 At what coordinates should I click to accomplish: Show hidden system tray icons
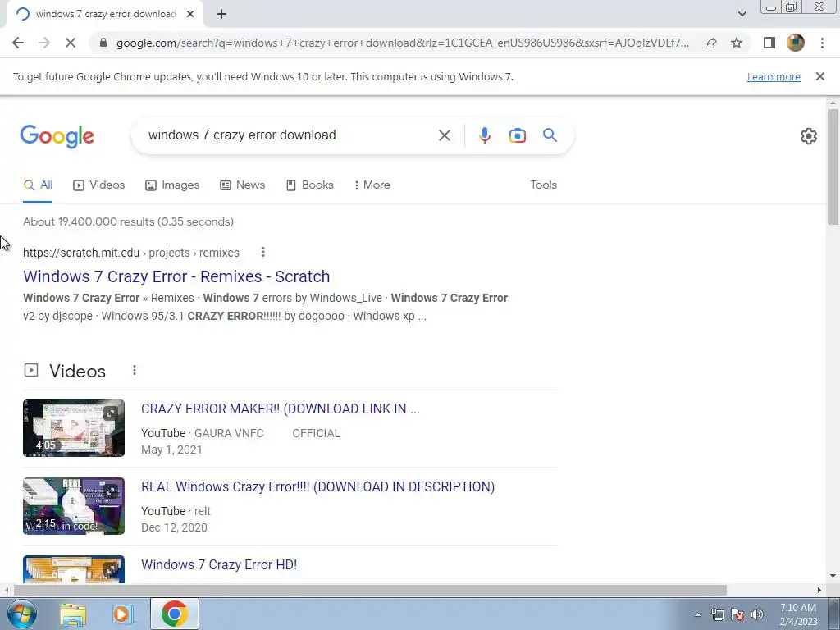(697, 614)
